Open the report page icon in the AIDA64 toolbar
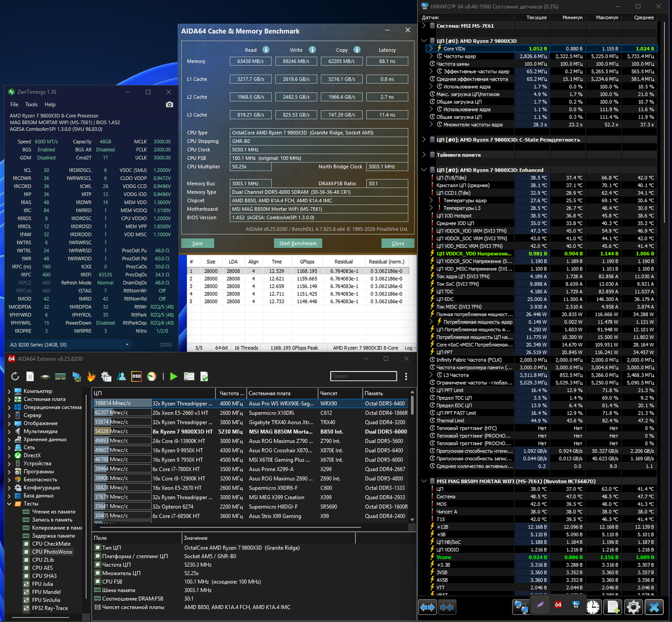This screenshot has width=672, height=622. tap(30, 376)
